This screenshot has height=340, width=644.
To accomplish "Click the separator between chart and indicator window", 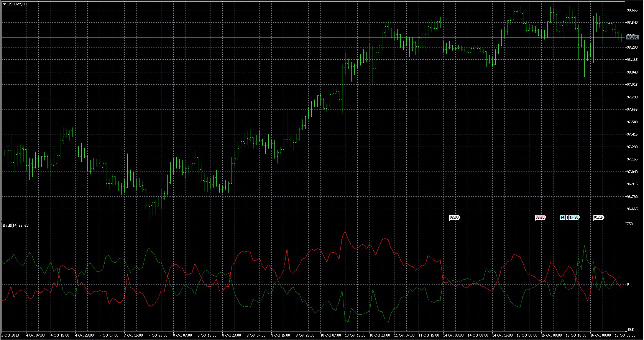I will 313,221.
